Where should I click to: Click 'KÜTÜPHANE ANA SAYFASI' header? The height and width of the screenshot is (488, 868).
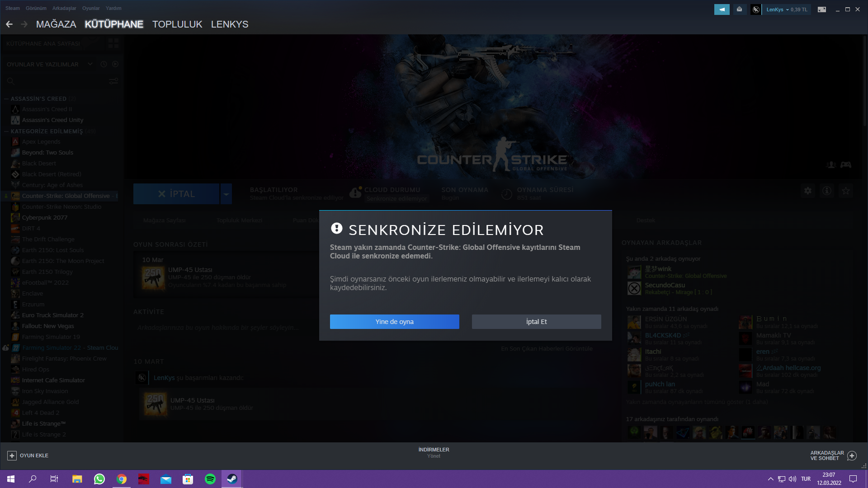43,44
